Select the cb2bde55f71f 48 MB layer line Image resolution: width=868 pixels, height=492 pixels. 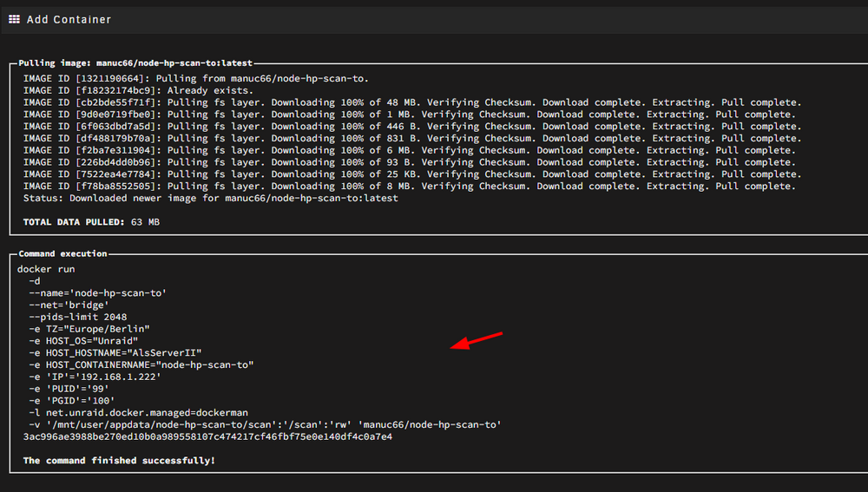[x=412, y=102]
